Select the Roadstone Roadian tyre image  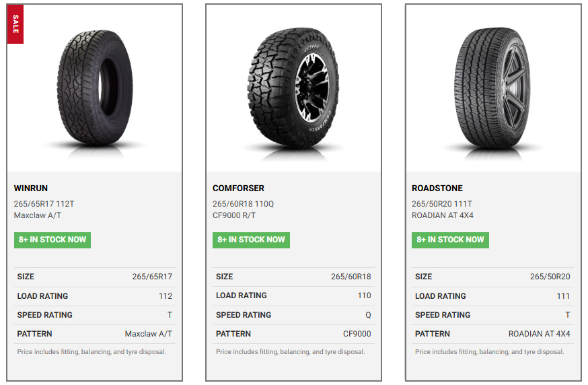coord(492,87)
